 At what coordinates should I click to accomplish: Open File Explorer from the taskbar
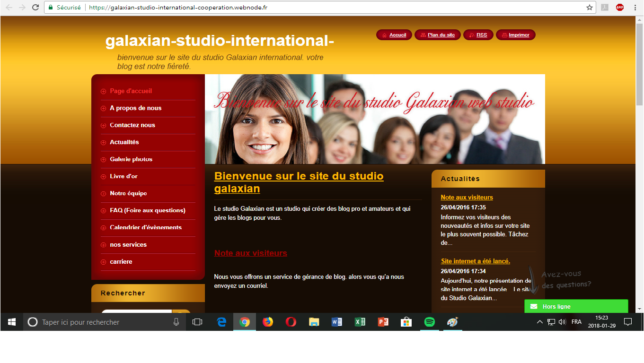314,322
